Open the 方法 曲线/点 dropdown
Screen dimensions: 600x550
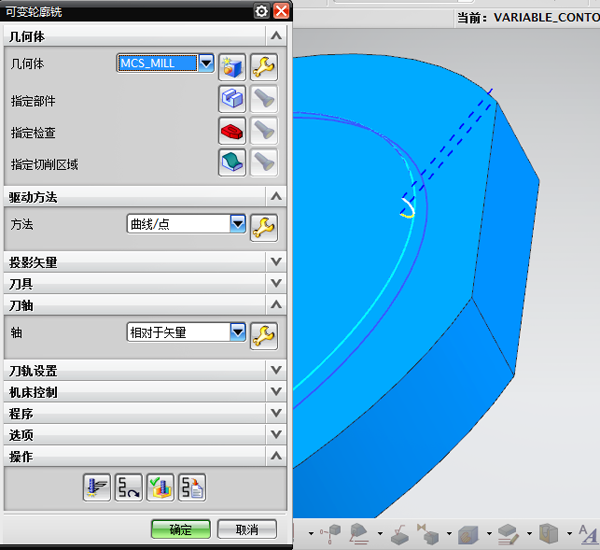[x=238, y=224]
